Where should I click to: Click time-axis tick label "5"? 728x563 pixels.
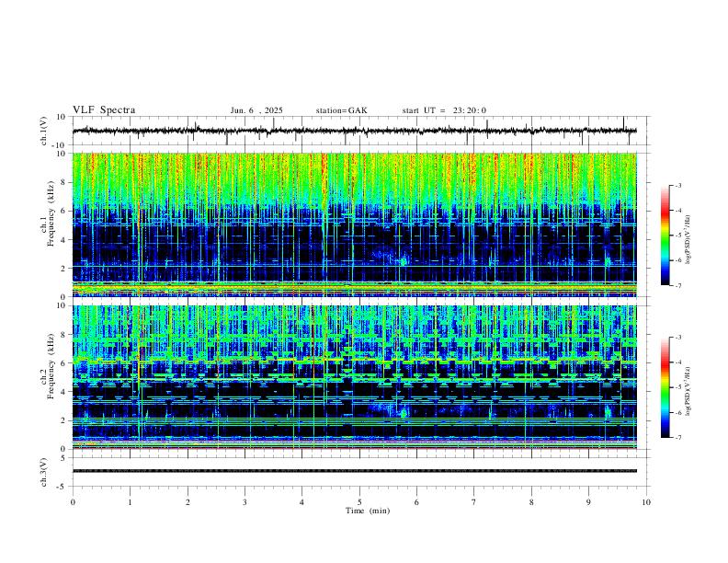[x=359, y=502]
